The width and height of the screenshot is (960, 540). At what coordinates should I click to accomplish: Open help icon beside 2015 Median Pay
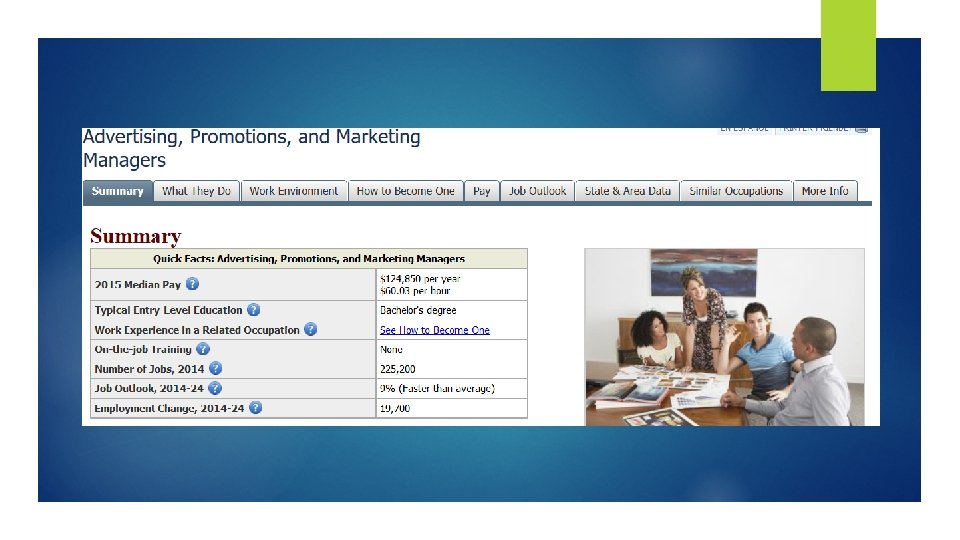click(x=192, y=284)
